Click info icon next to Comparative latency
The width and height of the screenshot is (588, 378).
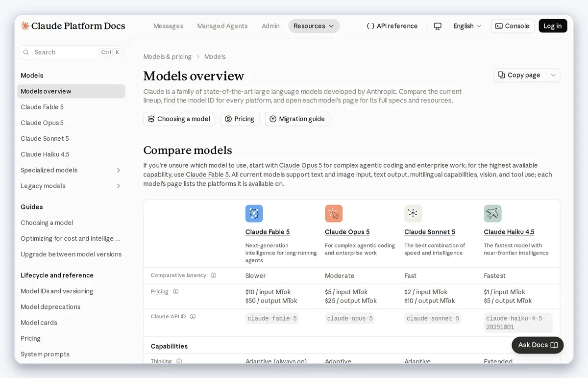tap(213, 276)
